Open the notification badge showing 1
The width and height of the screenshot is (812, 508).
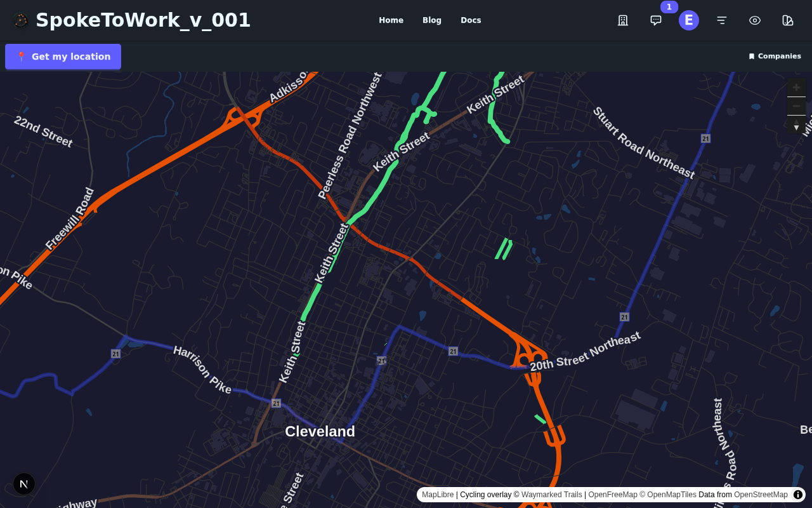click(x=668, y=6)
